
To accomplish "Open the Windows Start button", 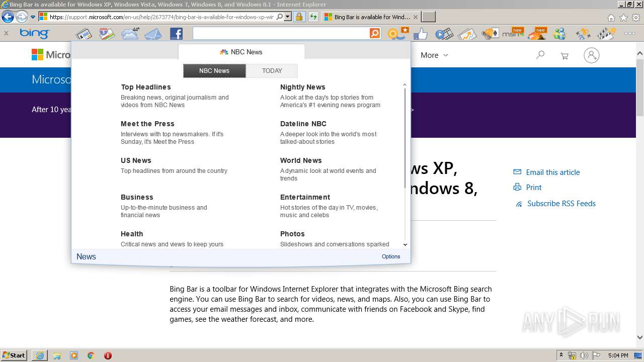I will [14, 355].
